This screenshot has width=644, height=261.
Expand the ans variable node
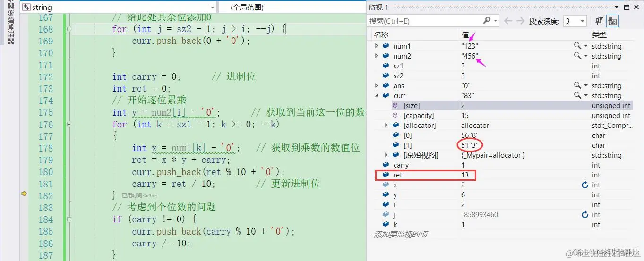376,86
